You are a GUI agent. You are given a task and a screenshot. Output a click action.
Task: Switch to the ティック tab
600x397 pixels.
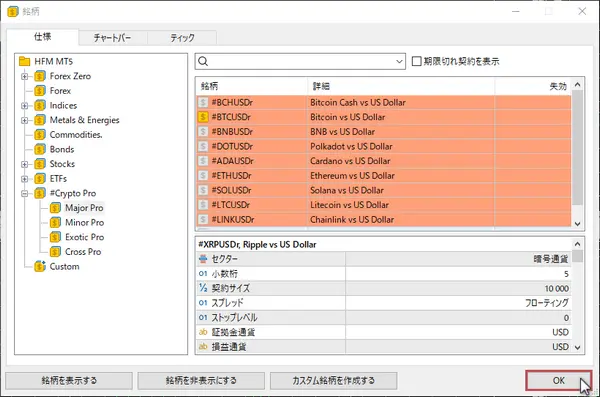click(182, 38)
